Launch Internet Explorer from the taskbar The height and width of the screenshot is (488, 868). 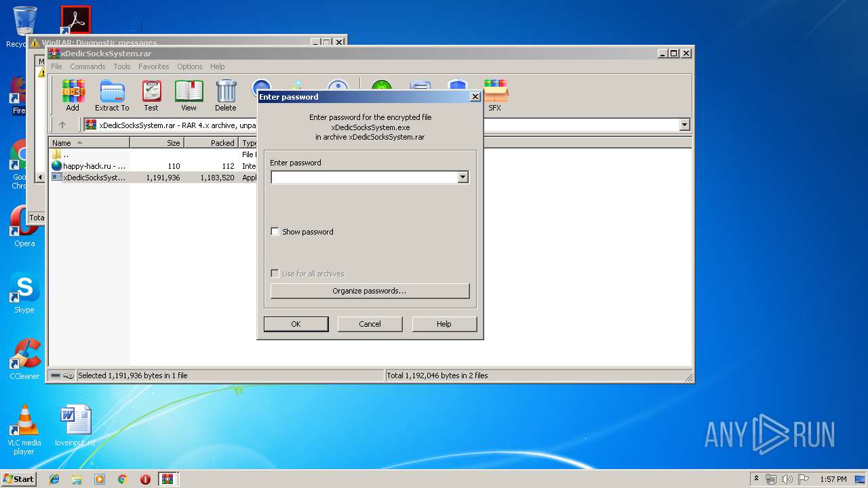(54, 479)
